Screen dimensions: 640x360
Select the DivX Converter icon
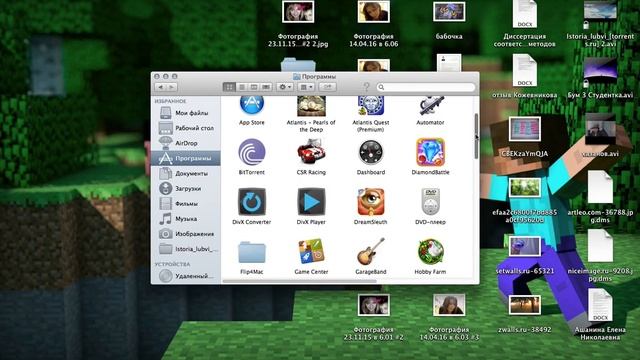(252, 202)
